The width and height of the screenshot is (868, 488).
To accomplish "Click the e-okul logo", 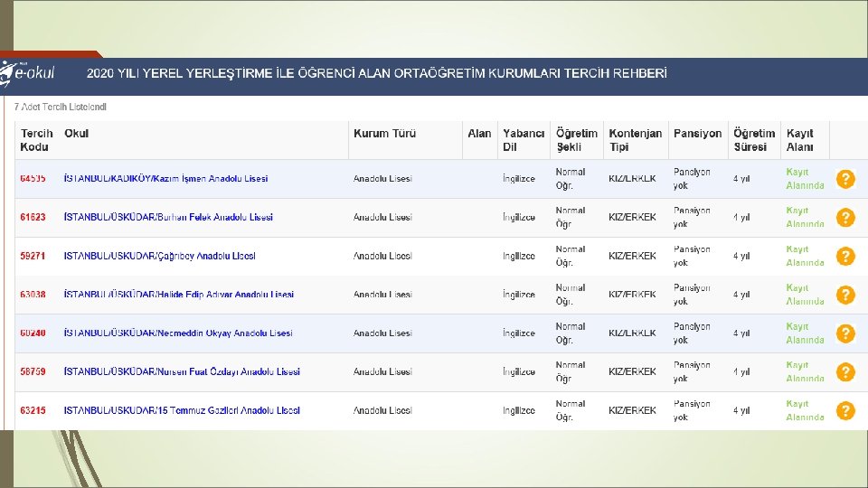I will pyautogui.click(x=28, y=73).
